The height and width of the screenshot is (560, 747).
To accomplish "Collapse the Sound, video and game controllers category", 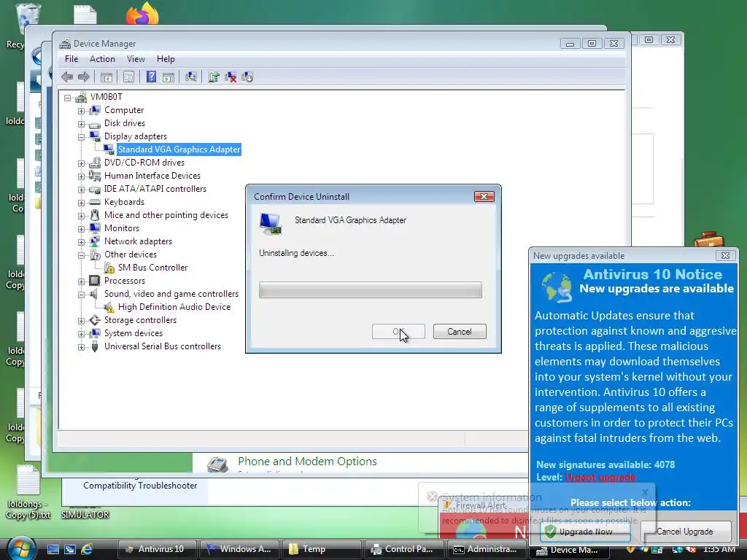I will [x=82, y=295].
